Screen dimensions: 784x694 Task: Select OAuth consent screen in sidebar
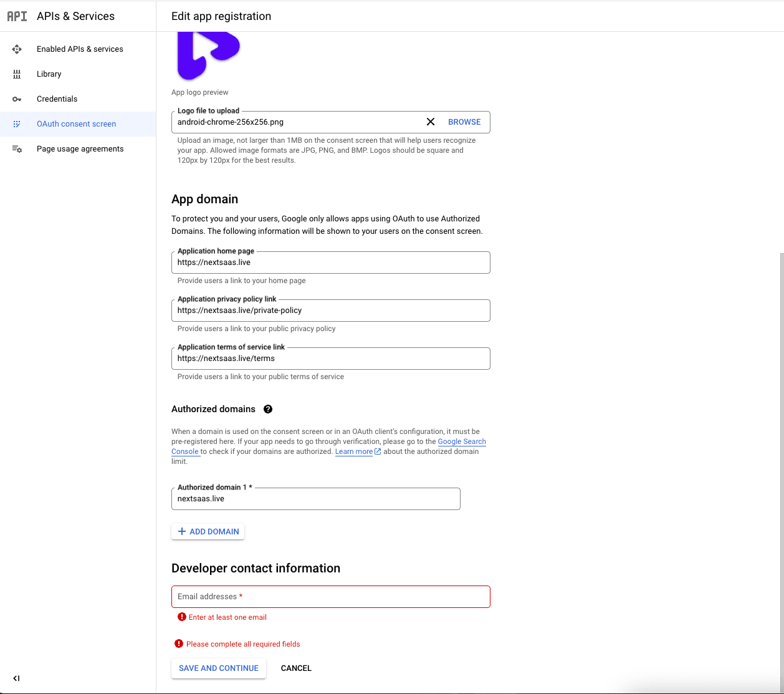(x=76, y=123)
